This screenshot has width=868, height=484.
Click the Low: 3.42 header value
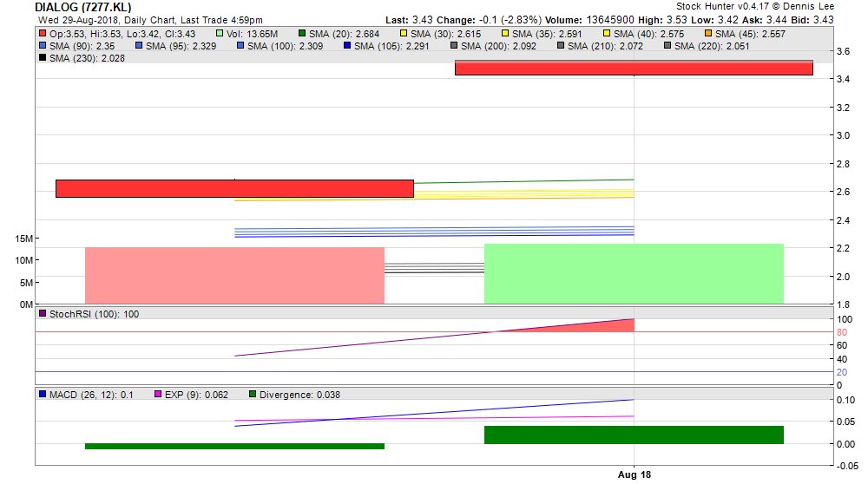(x=714, y=20)
